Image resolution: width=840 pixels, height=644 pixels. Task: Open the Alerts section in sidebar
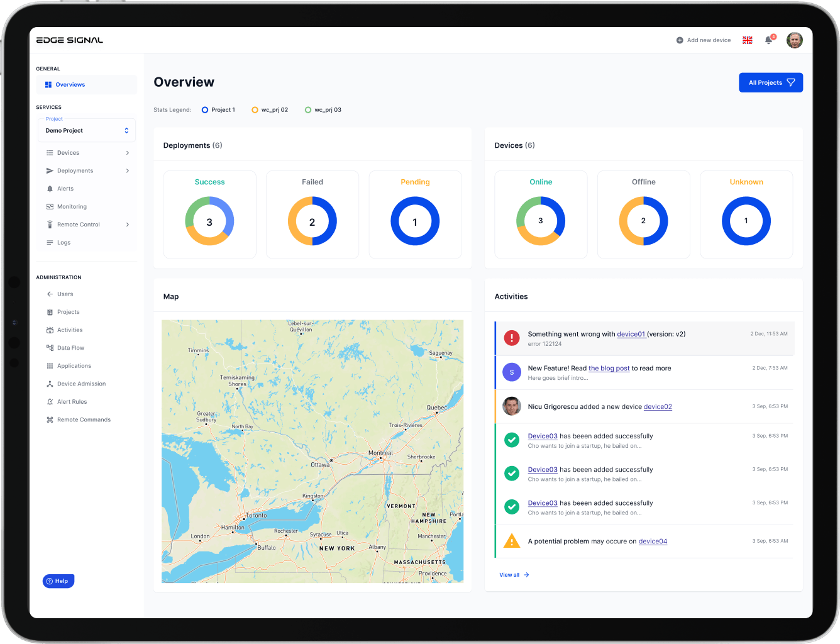coord(65,188)
